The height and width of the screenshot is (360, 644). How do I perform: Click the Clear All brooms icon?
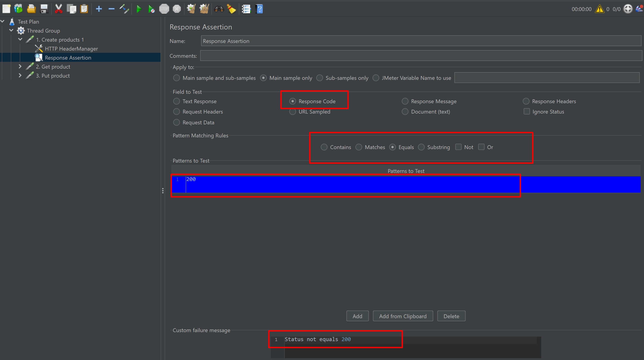(204, 9)
